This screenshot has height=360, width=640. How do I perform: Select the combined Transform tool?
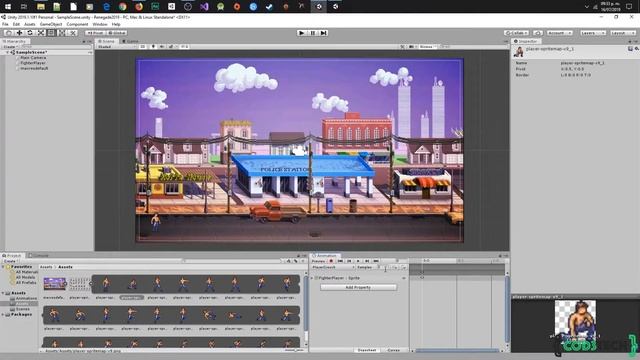click(x=62, y=33)
